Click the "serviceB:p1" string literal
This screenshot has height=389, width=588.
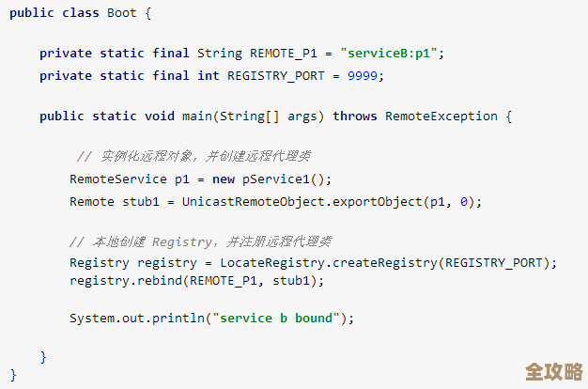391,54
